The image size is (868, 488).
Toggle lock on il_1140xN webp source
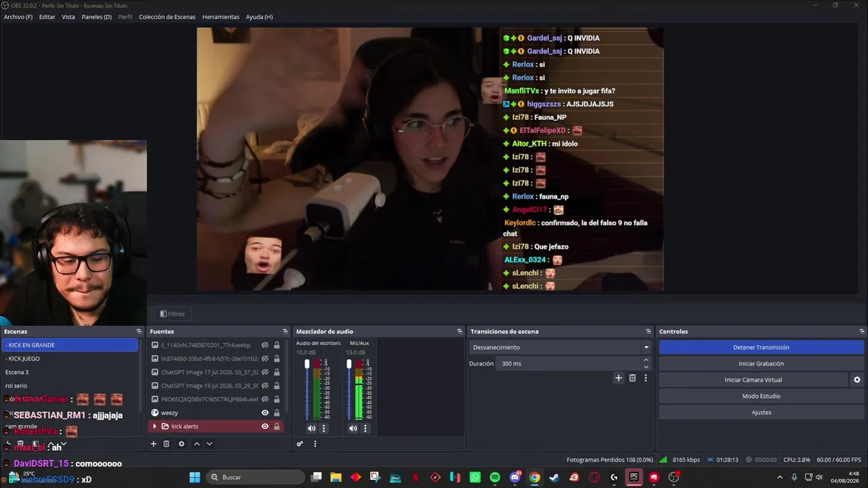pos(277,345)
